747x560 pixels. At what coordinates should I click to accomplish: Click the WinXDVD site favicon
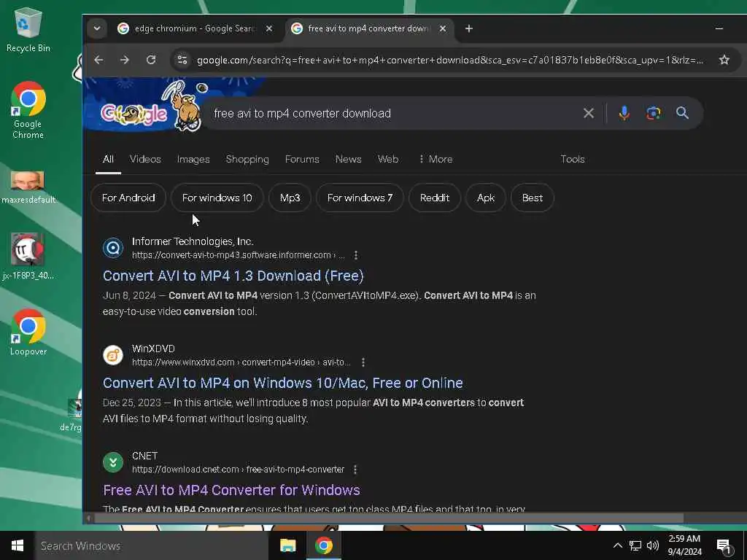coord(113,355)
